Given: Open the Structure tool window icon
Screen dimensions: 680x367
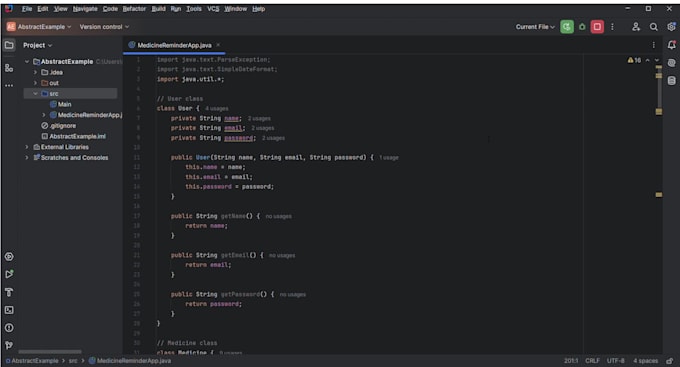Looking at the screenshot, I should click(9, 68).
